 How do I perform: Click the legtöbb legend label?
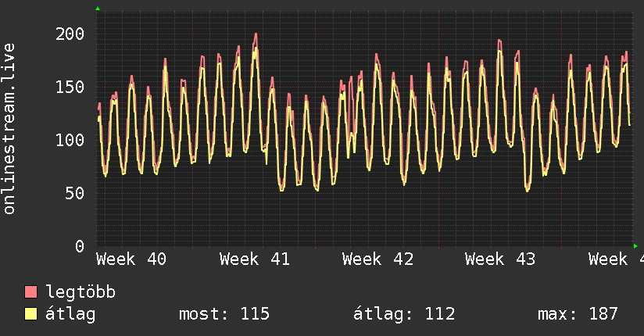coord(80,292)
